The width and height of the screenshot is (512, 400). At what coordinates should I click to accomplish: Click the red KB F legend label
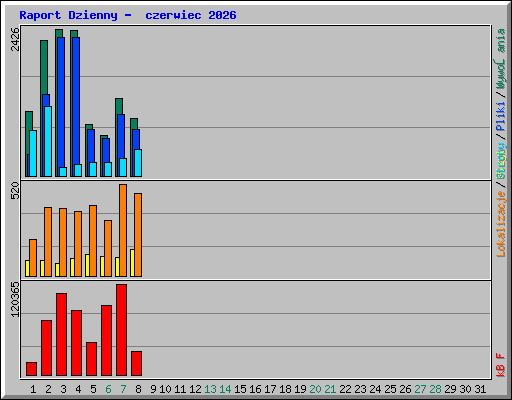(x=501, y=365)
